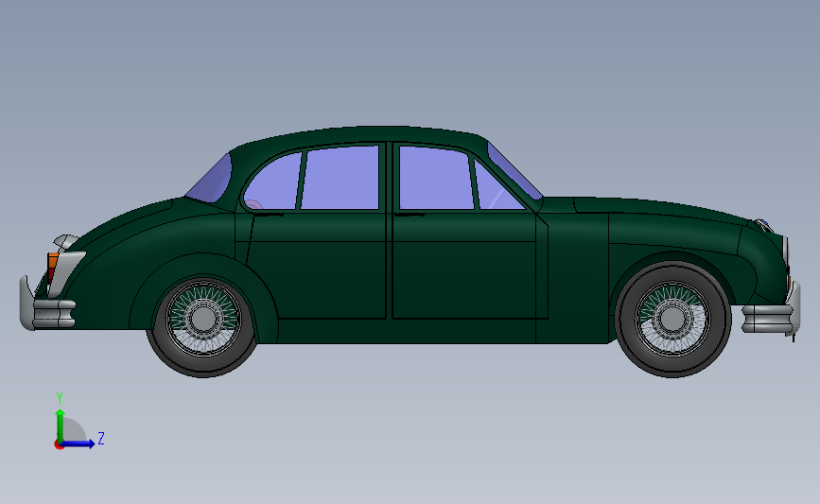Select the front door's large window glass
Image resolution: width=820 pixels, height=504 pixels.
pos(437,179)
